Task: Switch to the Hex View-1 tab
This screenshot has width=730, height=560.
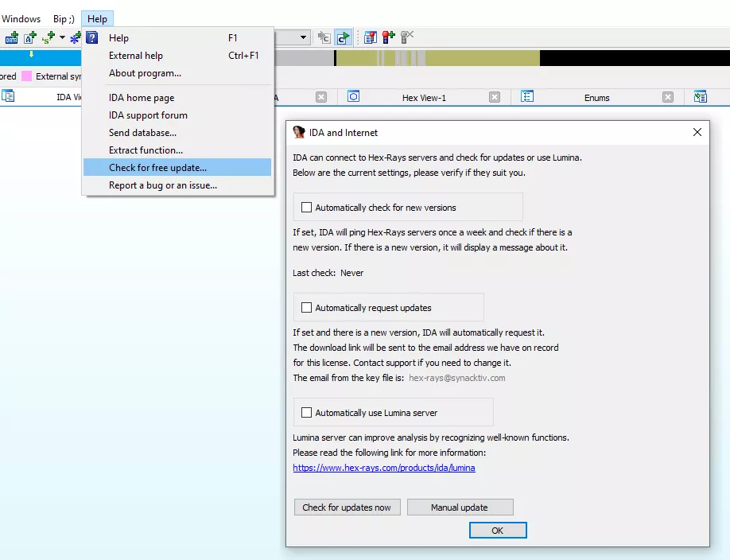Action: 424,98
